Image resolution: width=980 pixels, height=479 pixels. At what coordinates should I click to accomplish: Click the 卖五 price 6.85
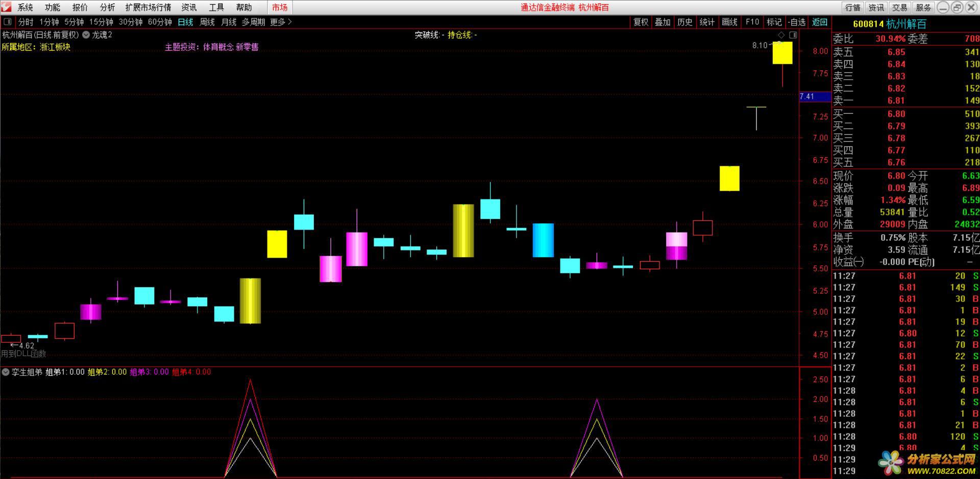click(896, 52)
